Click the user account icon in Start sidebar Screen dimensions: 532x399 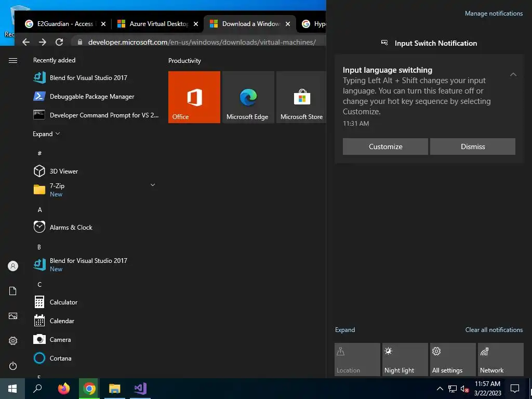13,266
